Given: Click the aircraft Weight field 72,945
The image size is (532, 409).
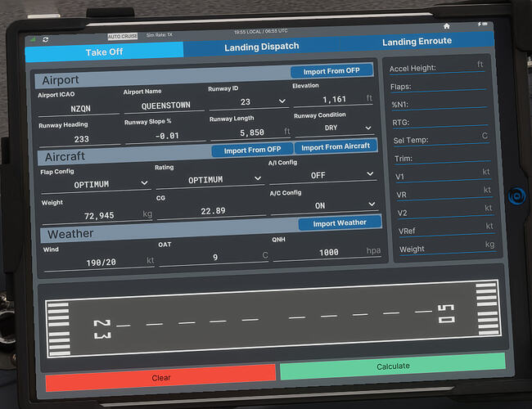Looking at the screenshot, I should click(x=97, y=216).
